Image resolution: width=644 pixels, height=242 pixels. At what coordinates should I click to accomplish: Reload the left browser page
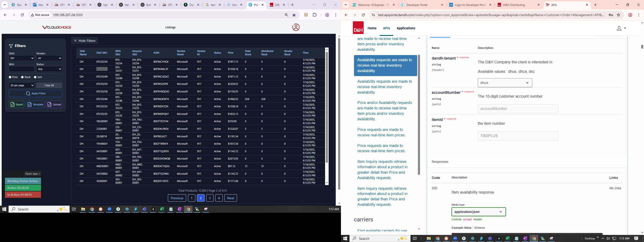(x=22, y=15)
